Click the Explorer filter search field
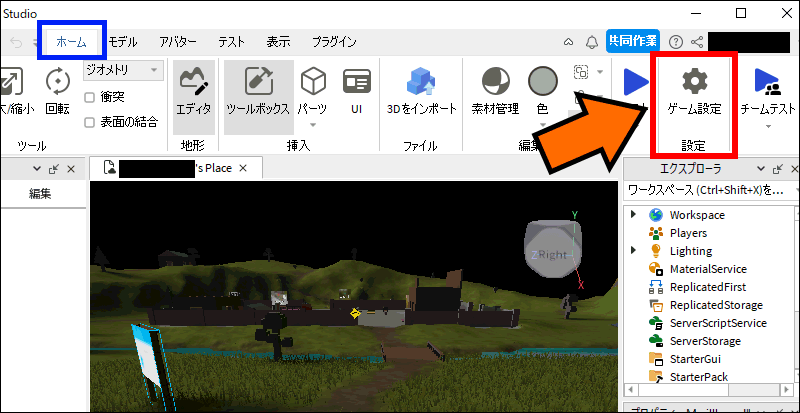This screenshot has height=413, width=800. tap(711, 190)
